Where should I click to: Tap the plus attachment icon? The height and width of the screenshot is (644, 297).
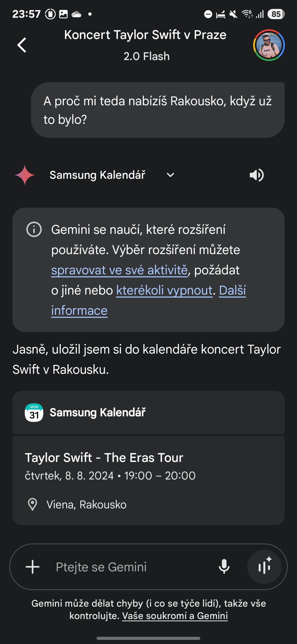33,567
